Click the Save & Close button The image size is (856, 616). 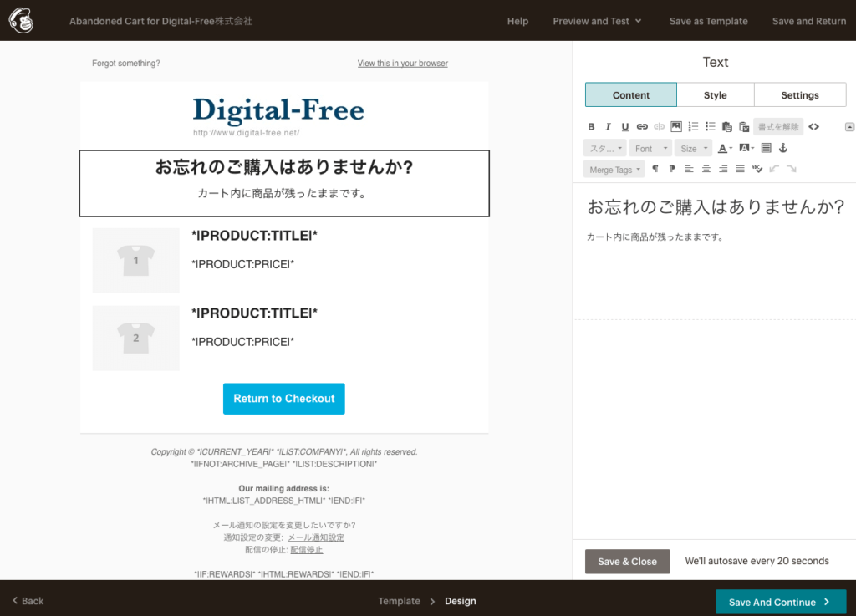627,562
